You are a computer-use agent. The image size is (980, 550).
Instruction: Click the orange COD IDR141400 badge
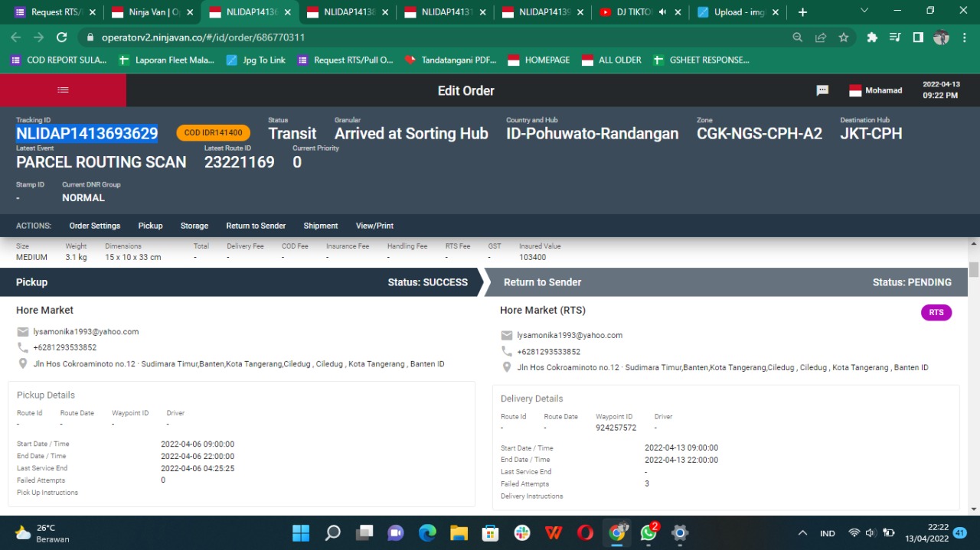[x=213, y=132]
